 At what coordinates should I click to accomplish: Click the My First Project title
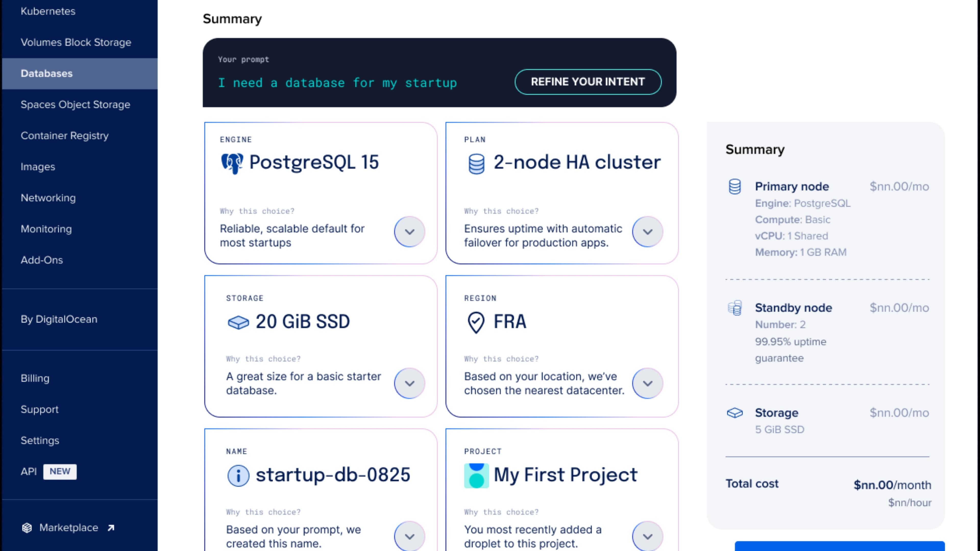[565, 475]
